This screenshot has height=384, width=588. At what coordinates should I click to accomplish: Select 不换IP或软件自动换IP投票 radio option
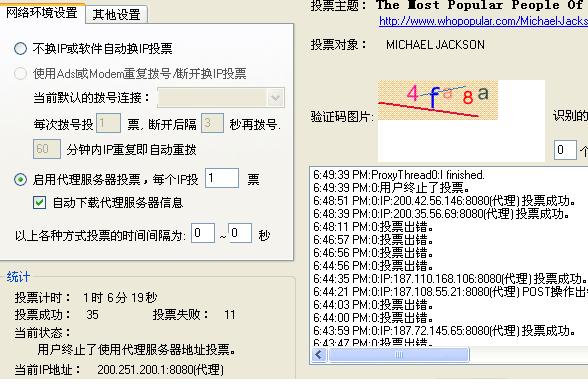click(20, 49)
